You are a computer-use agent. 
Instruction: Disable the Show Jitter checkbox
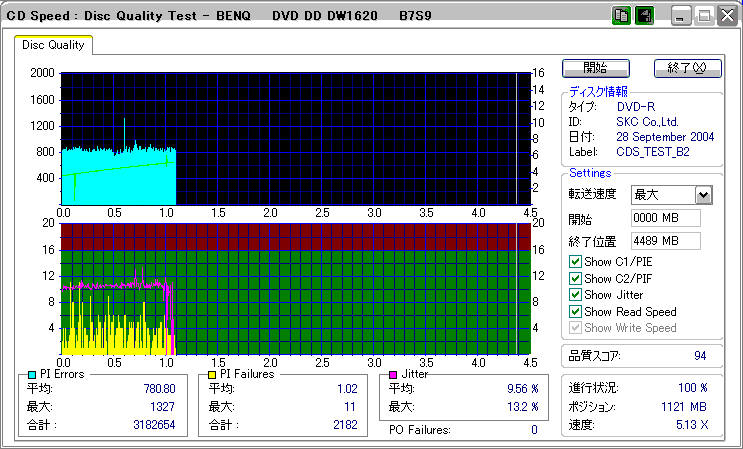click(x=574, y=295)
